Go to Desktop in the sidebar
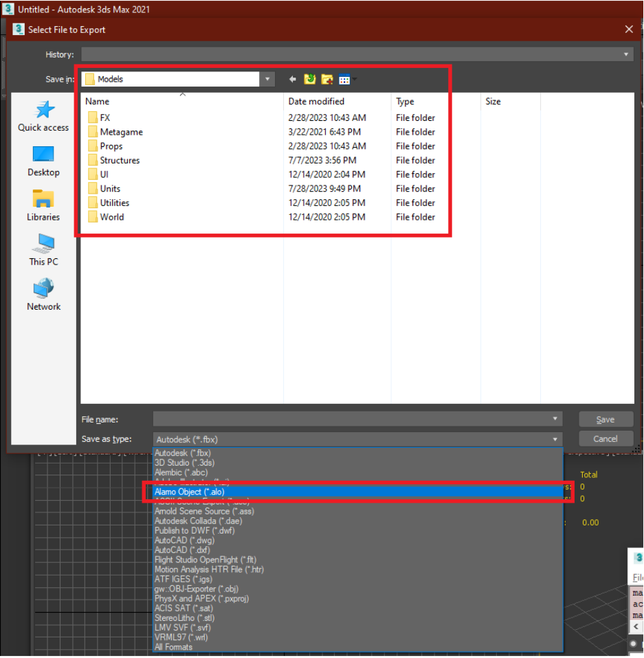644x658 pixels. point(43,161)
